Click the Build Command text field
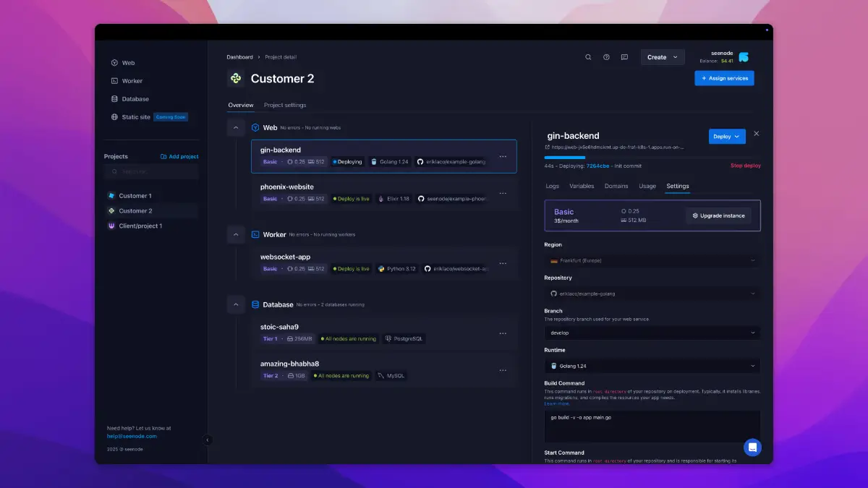 pyautogui.click(x=652, y=426)
